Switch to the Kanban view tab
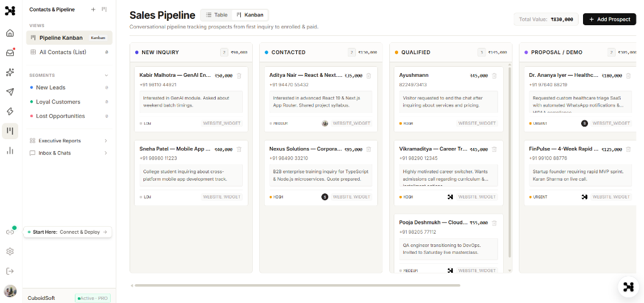The width and height of the screenshot is (644, 303). (250, 14)
